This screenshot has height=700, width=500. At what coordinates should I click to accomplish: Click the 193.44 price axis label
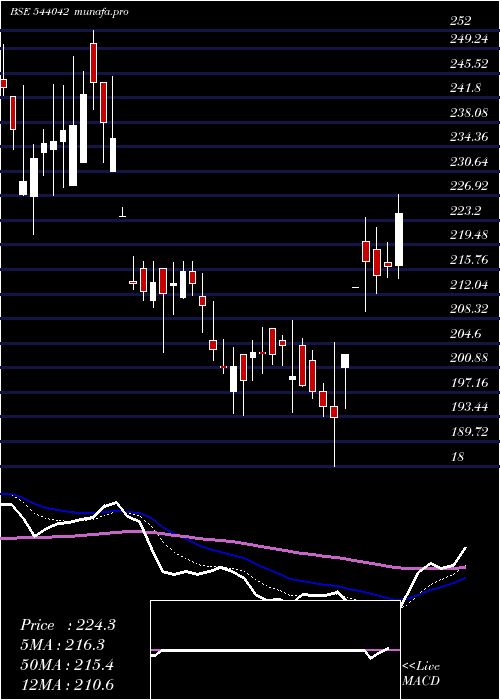(x=468, y=407)
